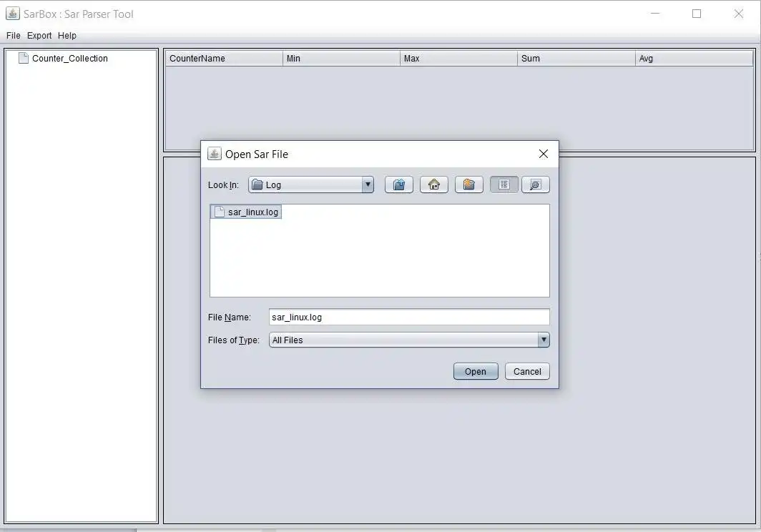Open the Help menu
The height and width of the screenshot is (532, 761).
pos(67,36)
